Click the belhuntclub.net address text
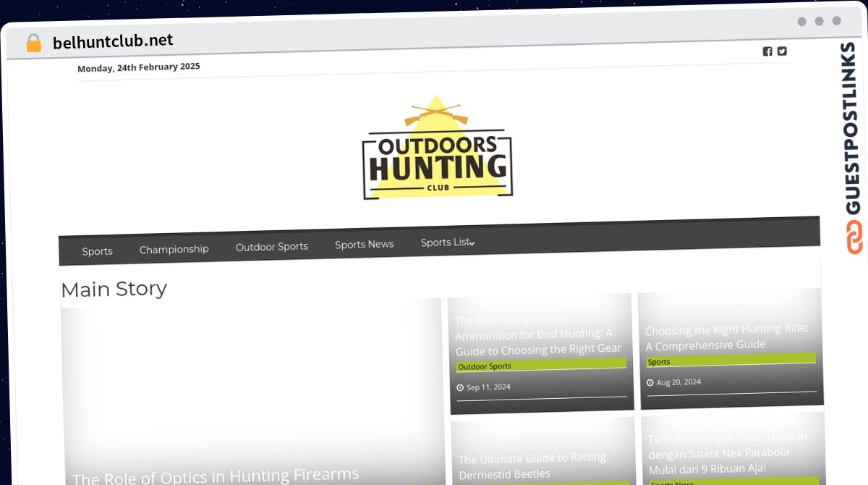Viewport: 868px width, 485px height. point(113,41)
